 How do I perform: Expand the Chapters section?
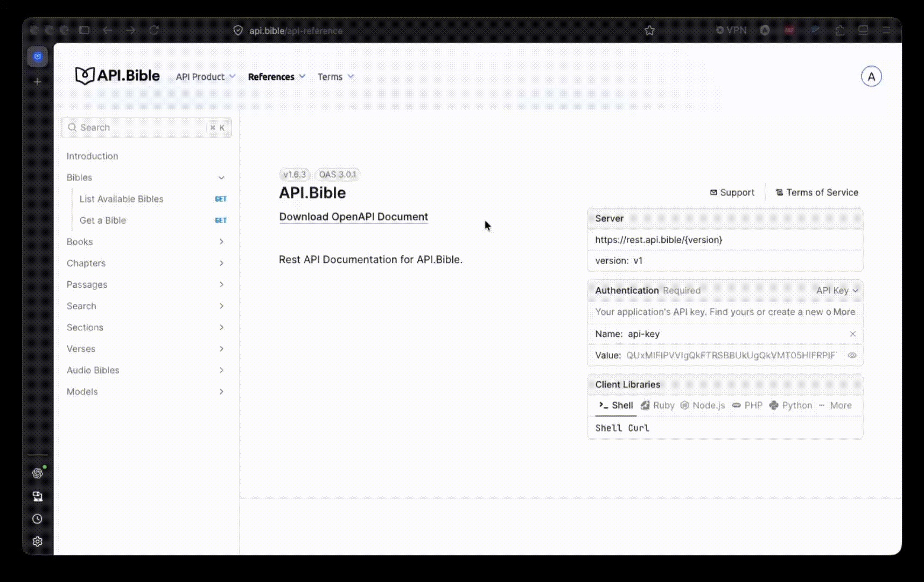coord(145,263)
